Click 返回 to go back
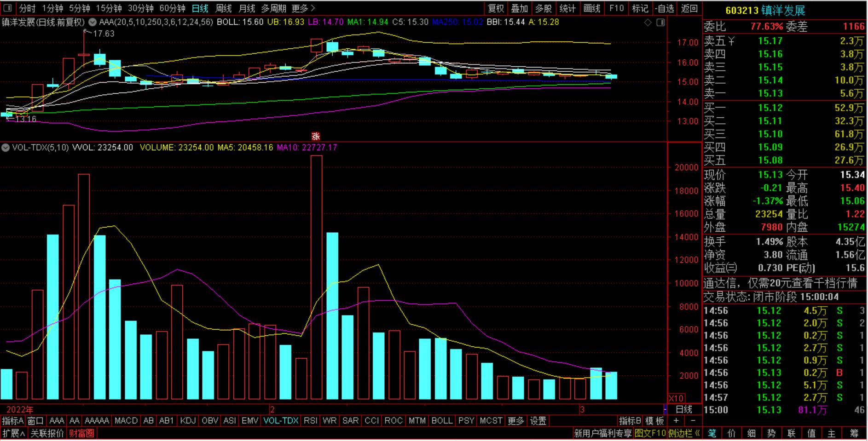The height and width of the screenshot is (441, 868). click(x=689, y=8)
